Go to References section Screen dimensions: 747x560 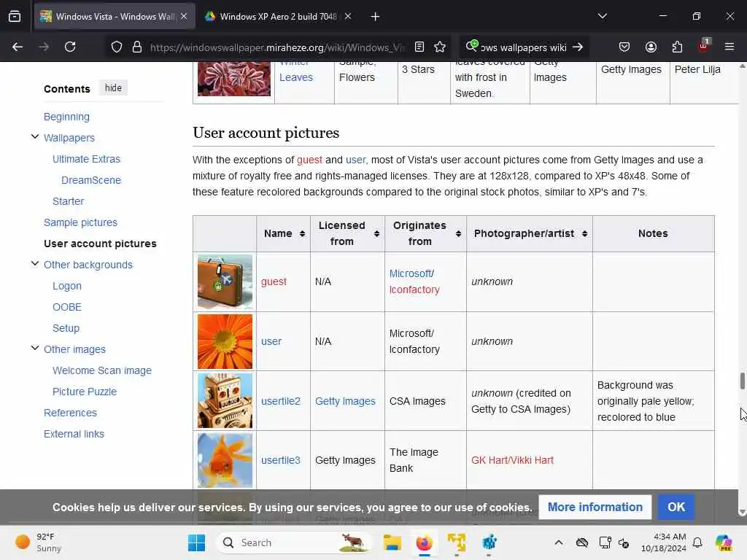tap(71, 413)
